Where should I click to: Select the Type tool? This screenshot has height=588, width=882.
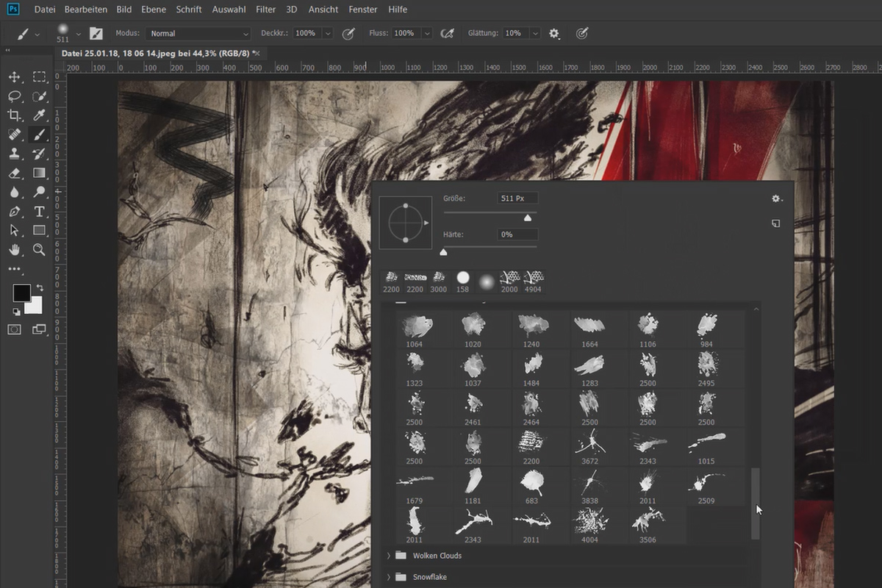pyautogui.click(x=40, y=212)
